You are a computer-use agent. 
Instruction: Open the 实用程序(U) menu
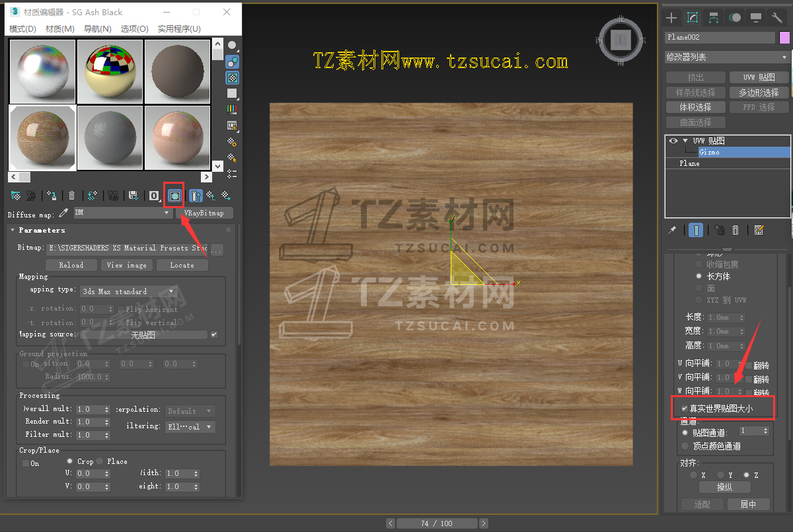tap(179, 29)
